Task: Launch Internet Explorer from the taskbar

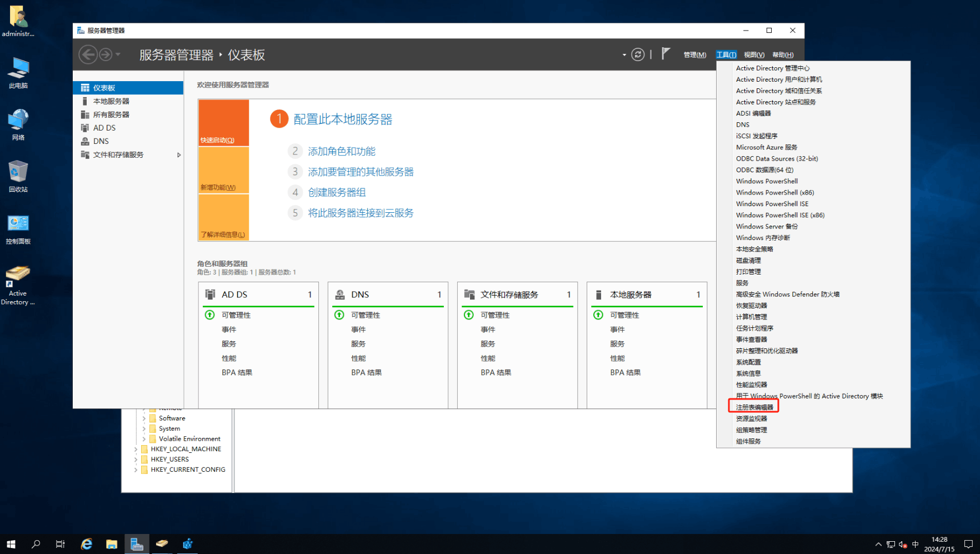Action: (86, 543)
